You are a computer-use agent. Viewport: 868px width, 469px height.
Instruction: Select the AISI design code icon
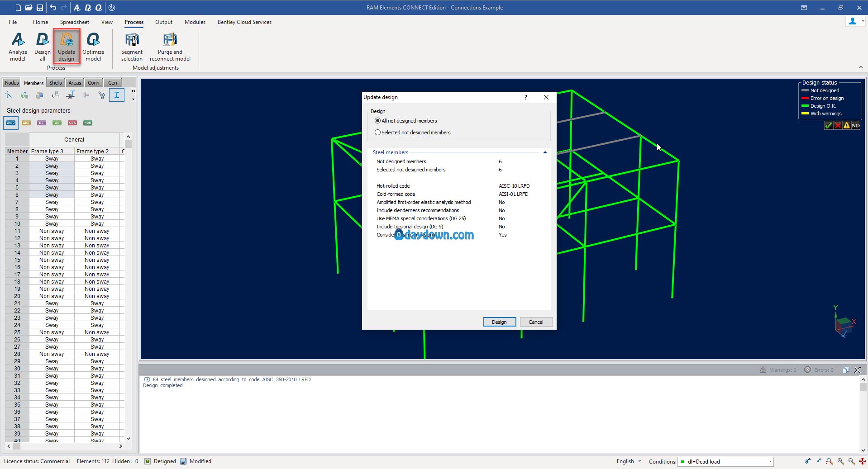26,123
